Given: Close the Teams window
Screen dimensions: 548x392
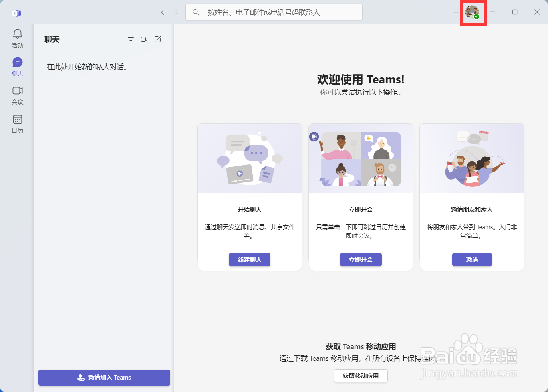Looking at the screenshot, I should (537, 12).
